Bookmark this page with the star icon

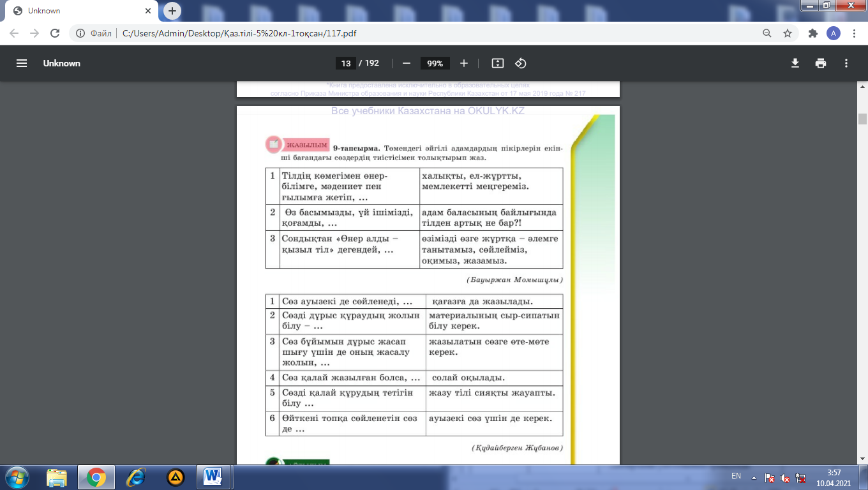[788, 33]
